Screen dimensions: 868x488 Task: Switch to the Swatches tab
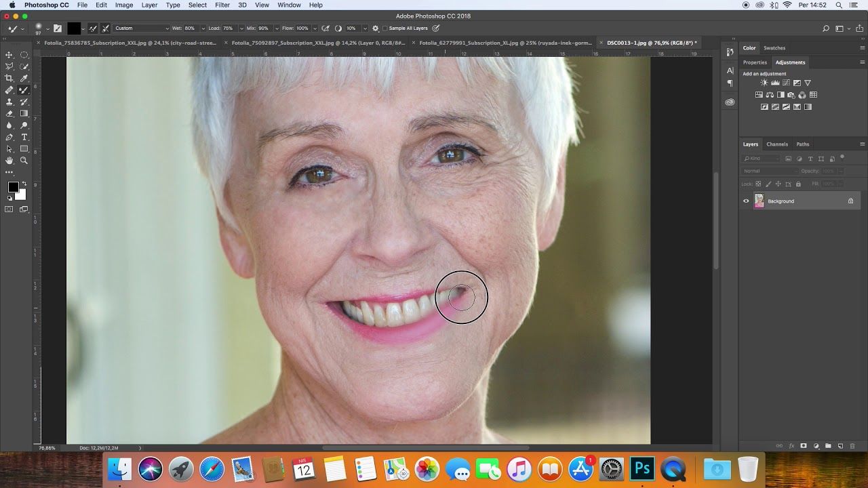click(x=774, y=48)
